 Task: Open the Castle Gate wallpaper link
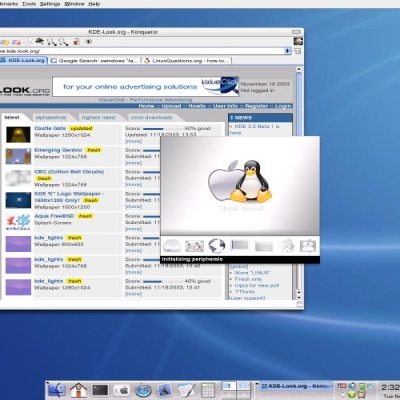[50, 128]
